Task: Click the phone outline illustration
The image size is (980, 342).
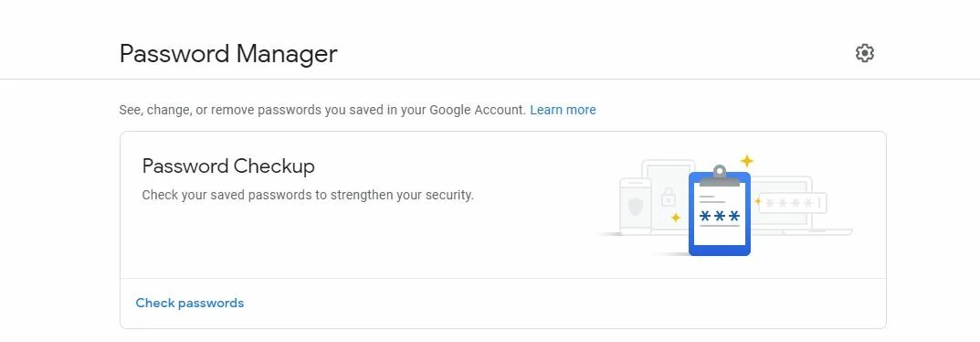Action: [x=635, y=207]
